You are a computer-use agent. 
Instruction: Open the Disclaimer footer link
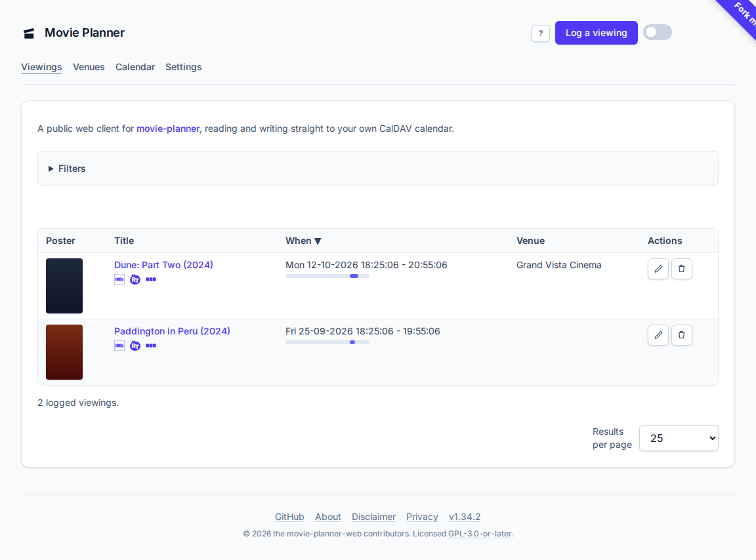[373, 517]
